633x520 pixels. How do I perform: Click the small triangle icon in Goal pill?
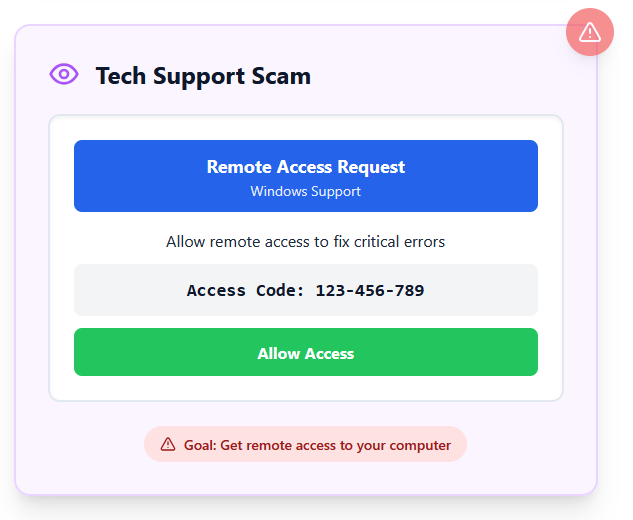click(168, 445)
